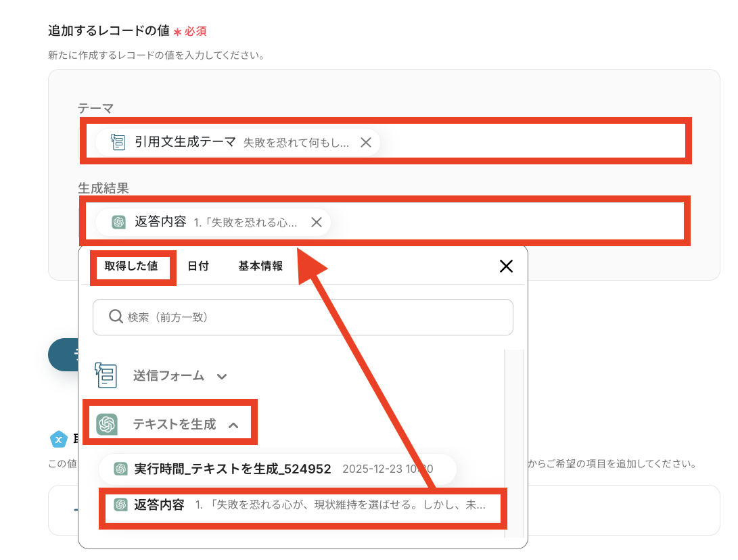Click the form icon in 引用文生成テーマ chip
The height and width of the screenshot is (560, 738).
tap(118, 142)
